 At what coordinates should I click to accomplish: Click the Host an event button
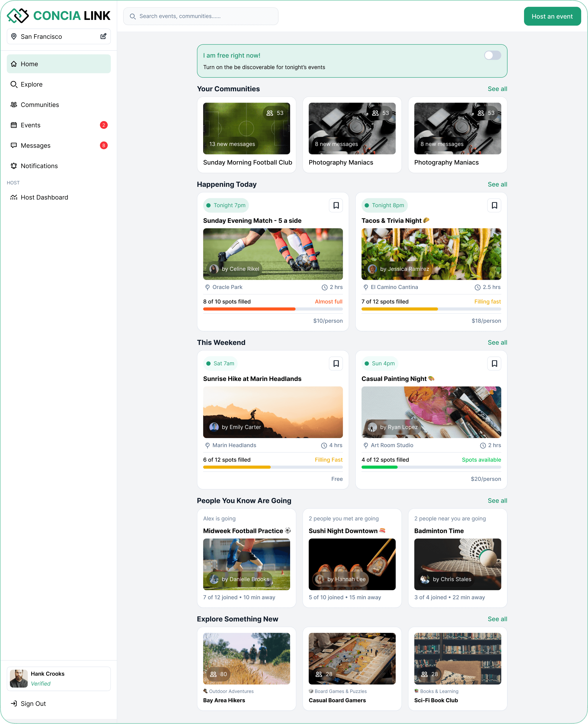552,16
